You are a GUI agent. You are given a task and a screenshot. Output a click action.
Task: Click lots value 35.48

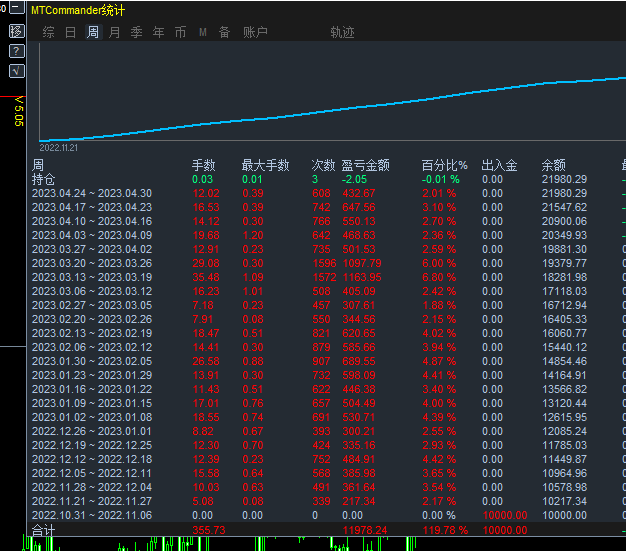click(x=206, y=277)
